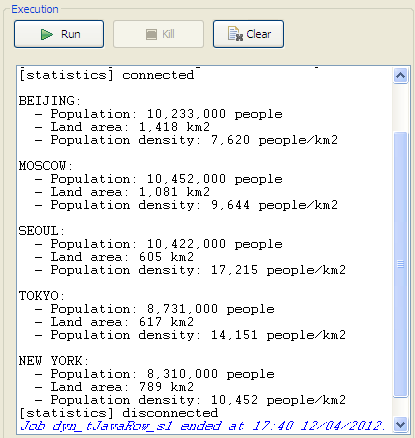Click the 'Land area: 1,081 km2' line
The image size is (415, 438).
pyautogui.click(x=122, y=192)
